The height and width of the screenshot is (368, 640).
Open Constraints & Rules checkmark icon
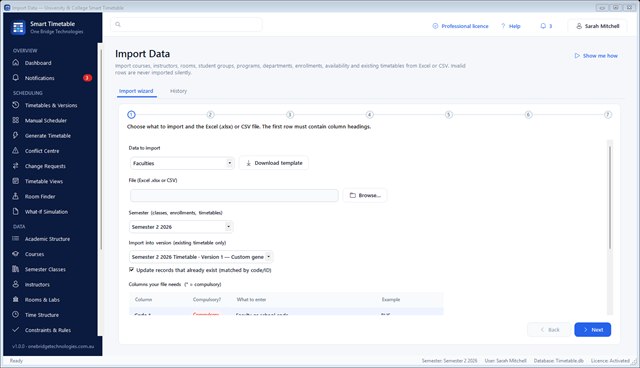tap(16, 330)
